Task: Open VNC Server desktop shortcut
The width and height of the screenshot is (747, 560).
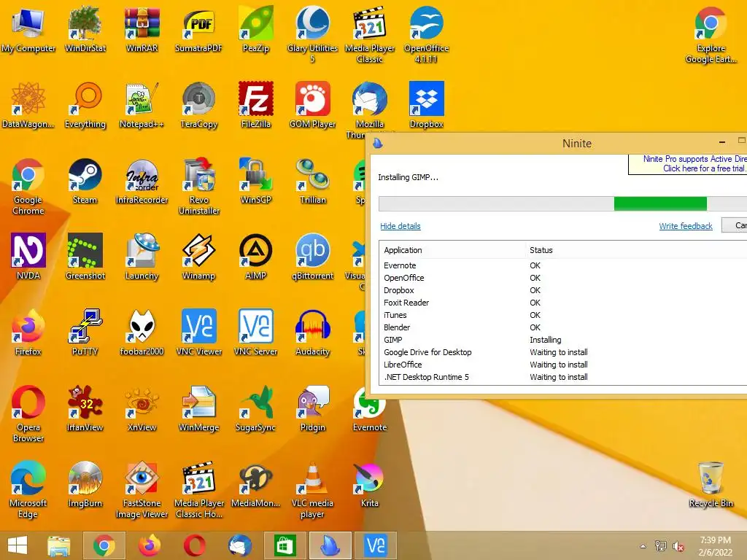Action: 255,332
